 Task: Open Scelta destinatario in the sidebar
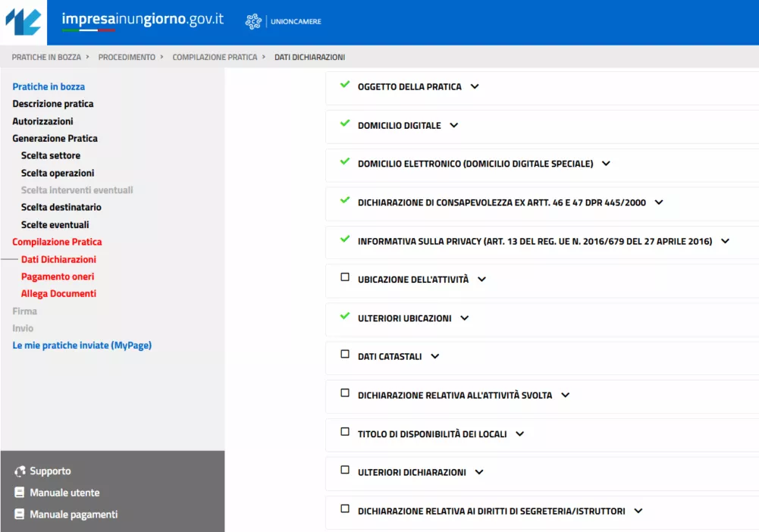point(61,208)
